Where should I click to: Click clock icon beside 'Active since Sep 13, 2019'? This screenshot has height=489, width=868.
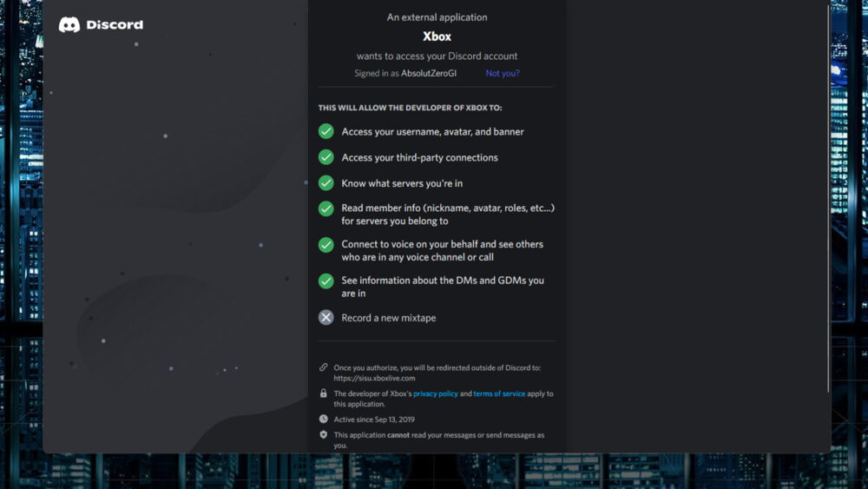click(323, 420)
